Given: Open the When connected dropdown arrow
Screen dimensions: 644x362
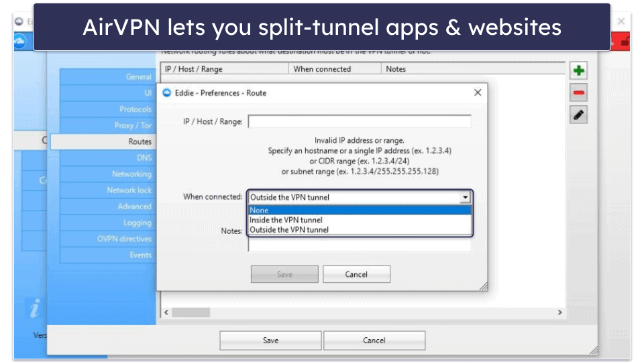Looking at the screenshot, I should click(x=465, y=197).
